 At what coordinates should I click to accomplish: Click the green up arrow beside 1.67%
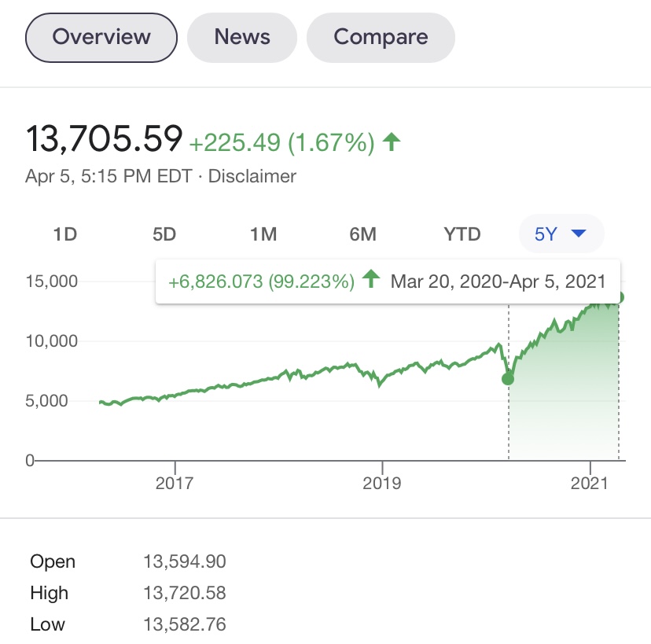[x=391, y=142]
